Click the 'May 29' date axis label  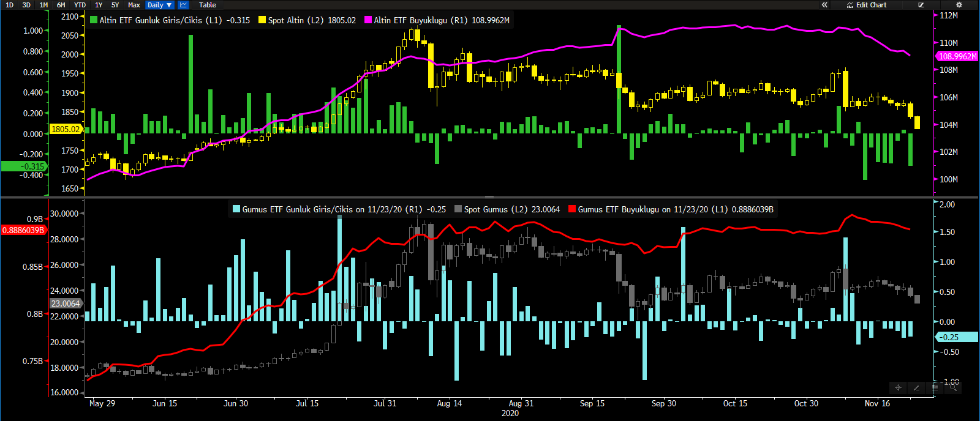pos(102,403)
